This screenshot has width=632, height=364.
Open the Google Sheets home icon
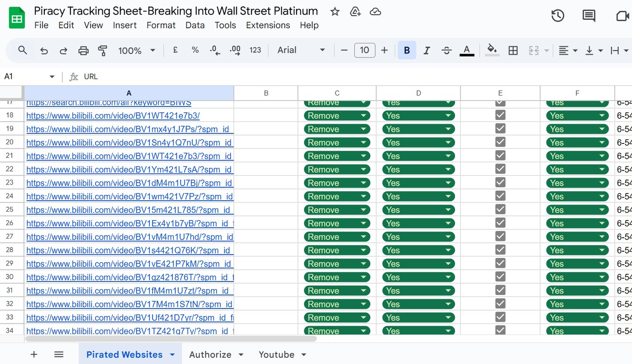pos(17,18)
